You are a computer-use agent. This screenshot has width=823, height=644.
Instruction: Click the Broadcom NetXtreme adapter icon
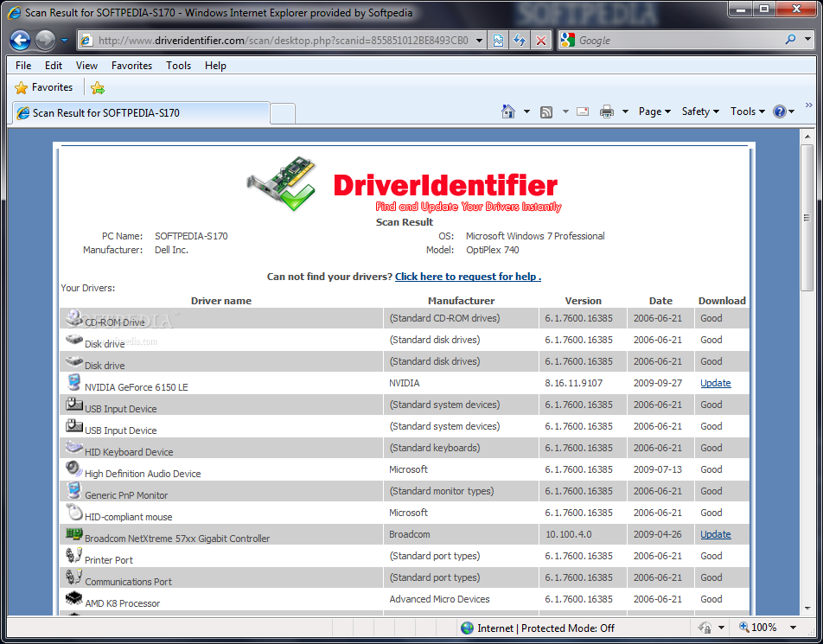(x=73, y=533)
